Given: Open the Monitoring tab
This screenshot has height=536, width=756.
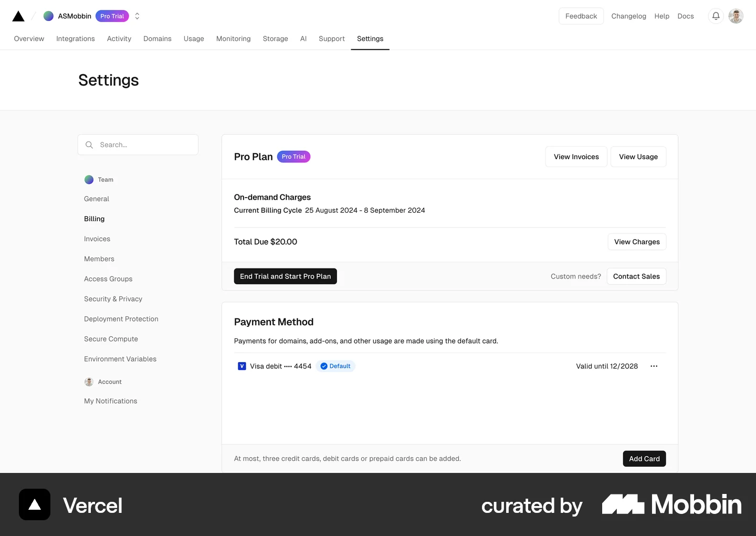Looking at the screenshot, I should tap(234, 39).
